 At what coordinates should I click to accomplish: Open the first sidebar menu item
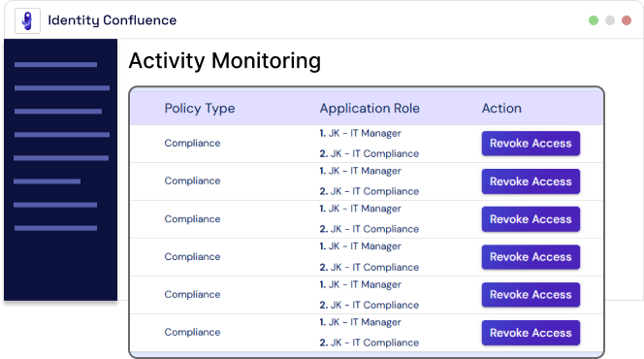55,64
